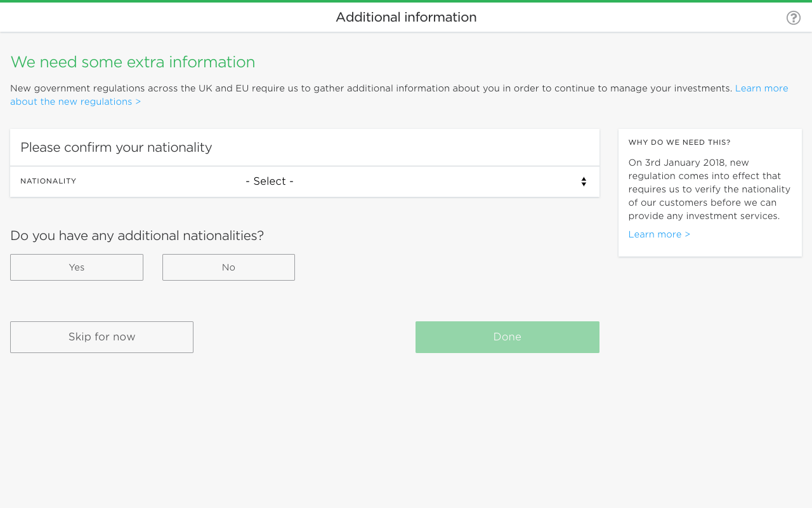Choose Yes for additional nationalities
Image resolution: width=812 pixels, height=508 pixels.
point(77,267)
